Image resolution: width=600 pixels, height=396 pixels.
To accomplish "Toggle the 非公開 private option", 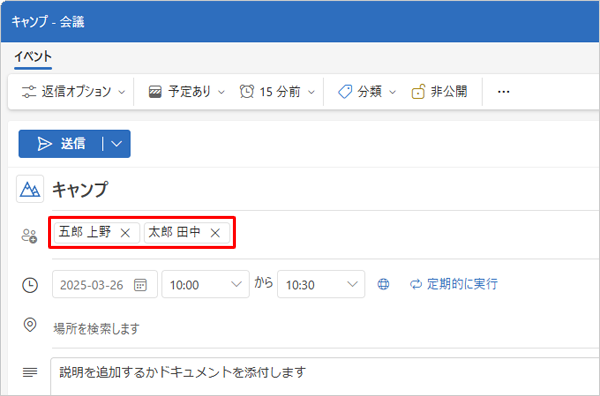I will click(x=439, y=92).
